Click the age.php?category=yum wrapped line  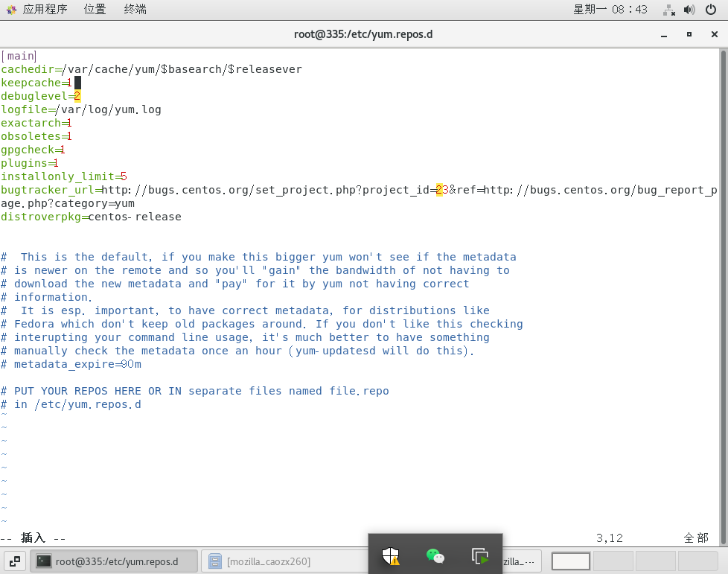pos(68,203)
